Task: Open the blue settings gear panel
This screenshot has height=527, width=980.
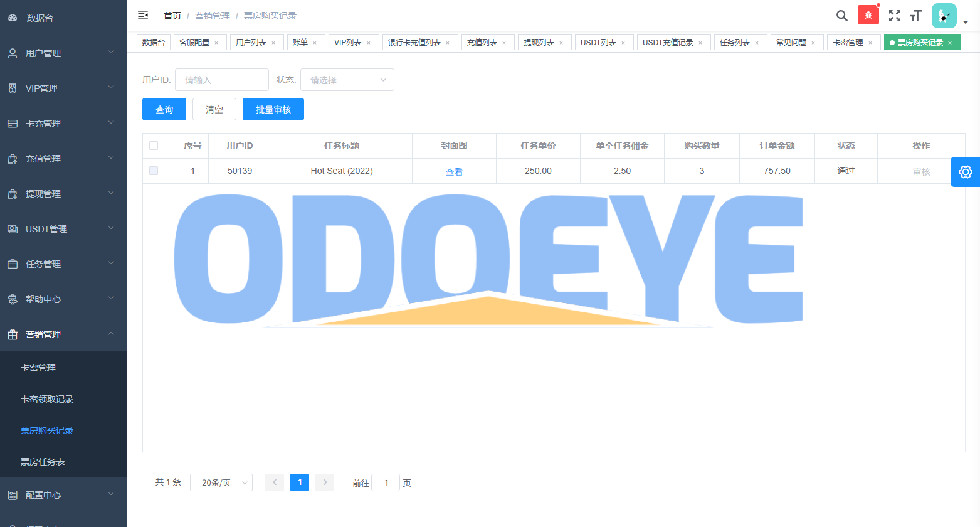Action: (x=965, y=172)
